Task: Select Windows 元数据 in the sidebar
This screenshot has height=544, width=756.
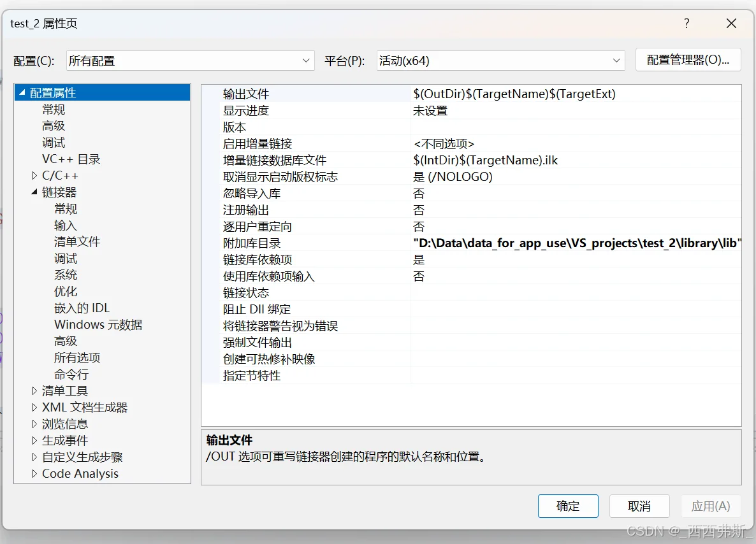Action: pyautogui.click(x=98, y=324)
